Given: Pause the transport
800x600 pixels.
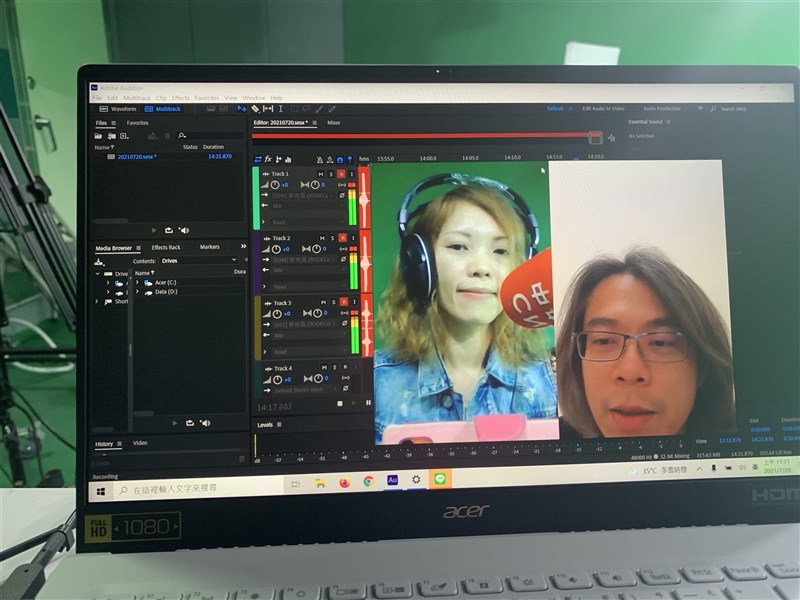Looking at the screenshot, I should click(x=368, y=403).
